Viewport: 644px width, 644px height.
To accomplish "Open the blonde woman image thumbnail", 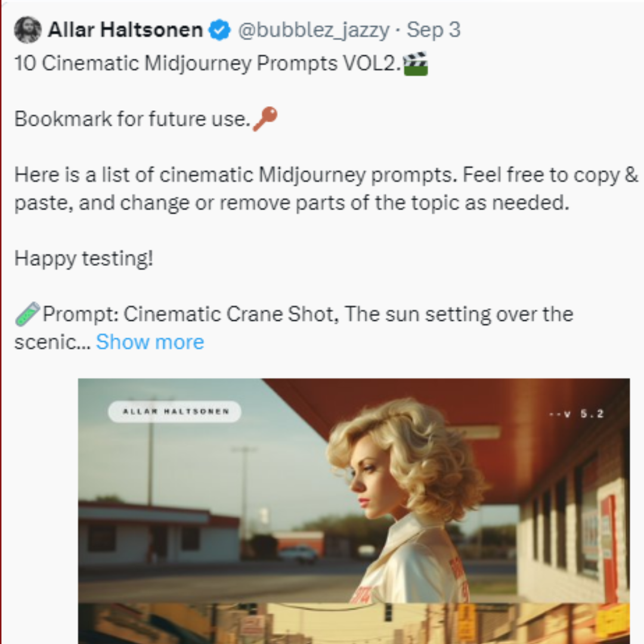I will [354, 490].
